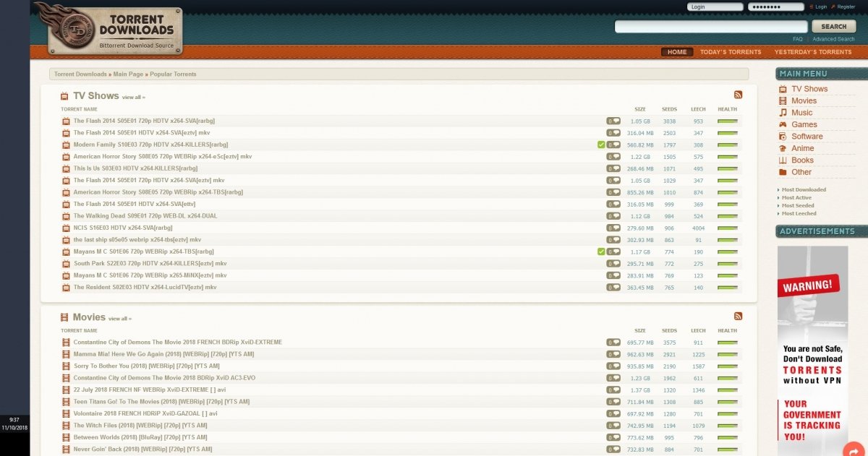The image size is (868, 456).
Task: Click the SEARCH button
Action: click(834, 27)
